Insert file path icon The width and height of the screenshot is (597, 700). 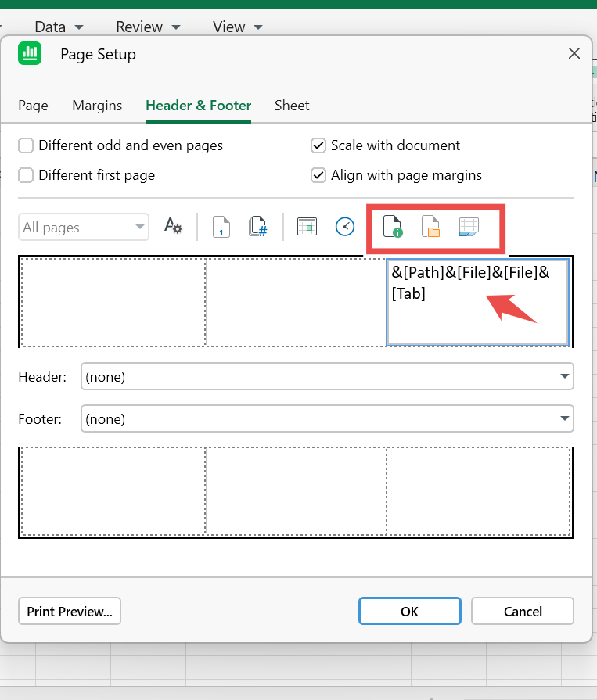(393, 226)
